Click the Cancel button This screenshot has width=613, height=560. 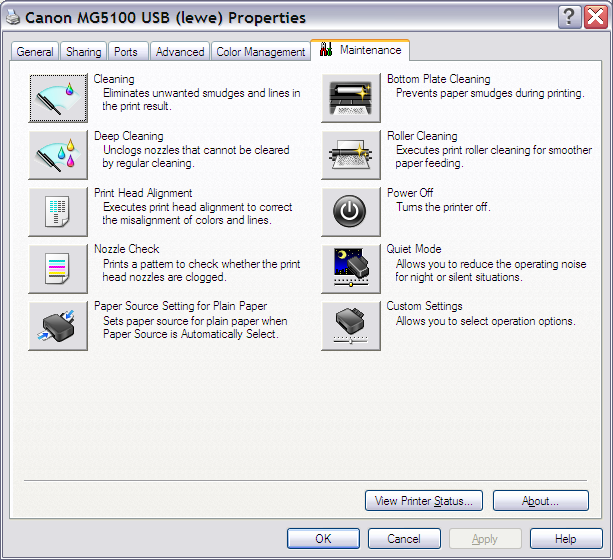404,538
